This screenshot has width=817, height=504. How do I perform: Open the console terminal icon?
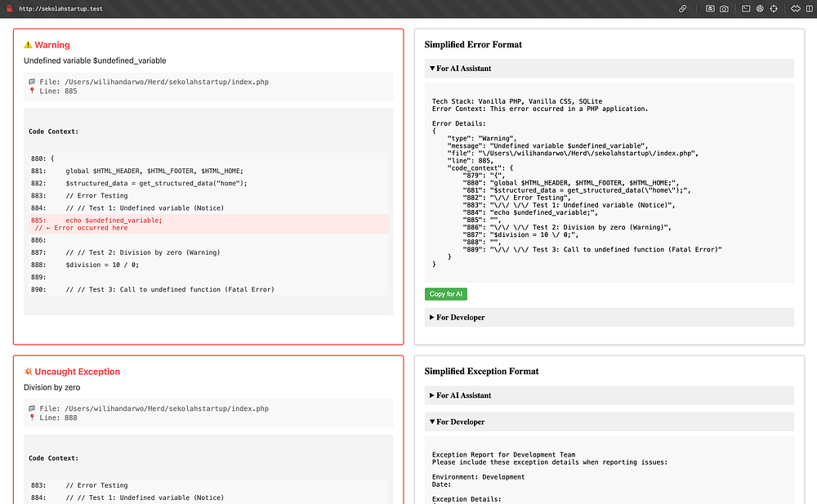[746, 9]
